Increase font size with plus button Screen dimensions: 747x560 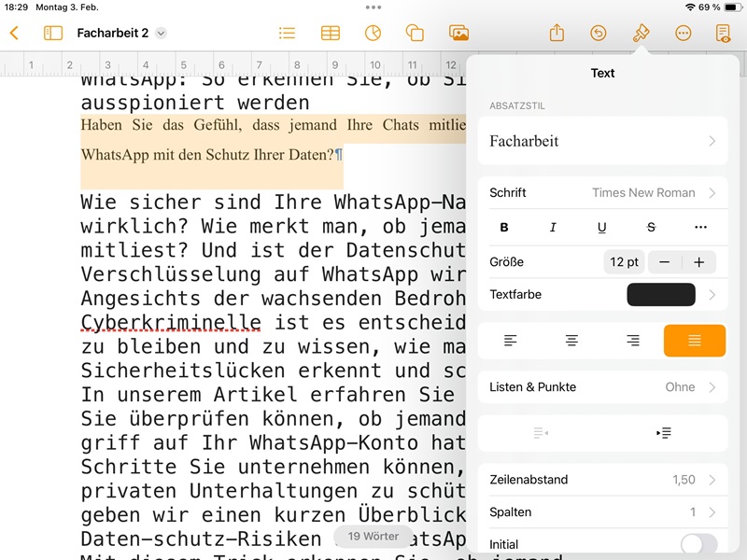(698, 262)
